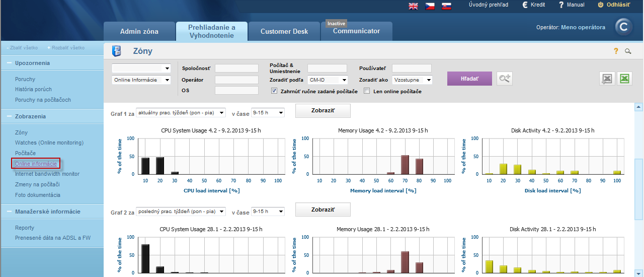
Task: Open Foto dokumentácia link
Action: tap(38, 195)
